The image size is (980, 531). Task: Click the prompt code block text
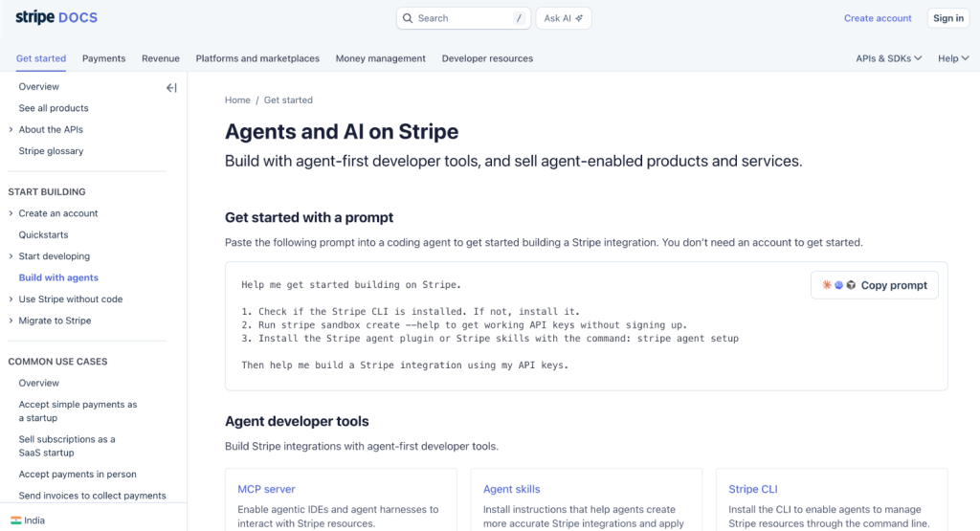490,325
